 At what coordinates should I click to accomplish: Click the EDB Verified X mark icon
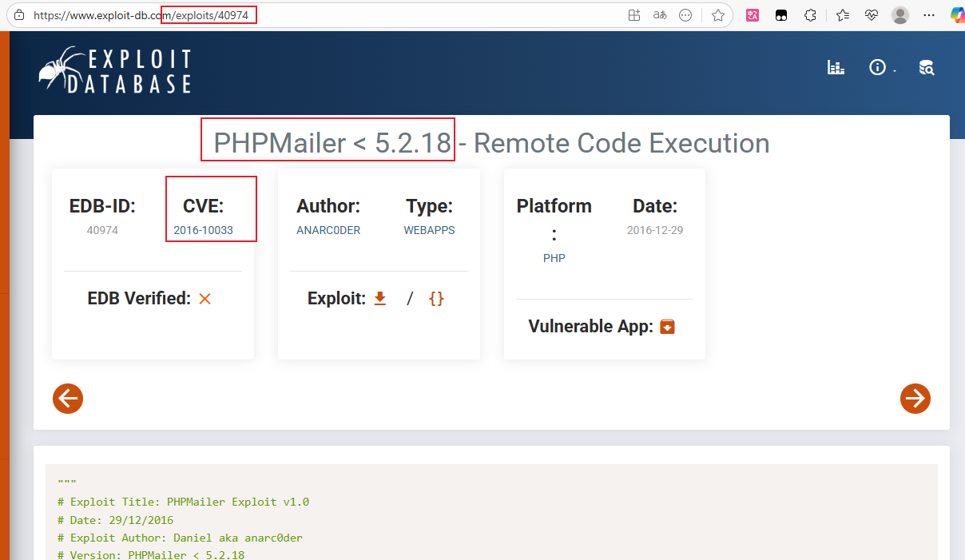(205, 299)
